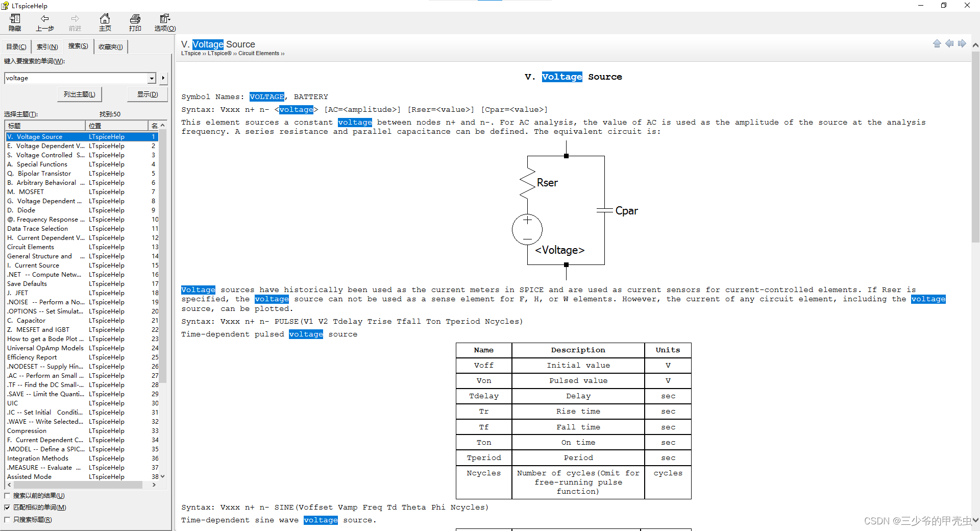
Task: Select 'Efficiency Report' result
Action: (x=82, y=357)
